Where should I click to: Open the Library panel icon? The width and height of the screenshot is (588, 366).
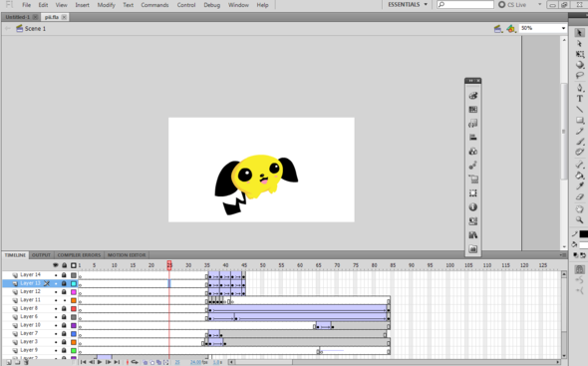point(472,235)
